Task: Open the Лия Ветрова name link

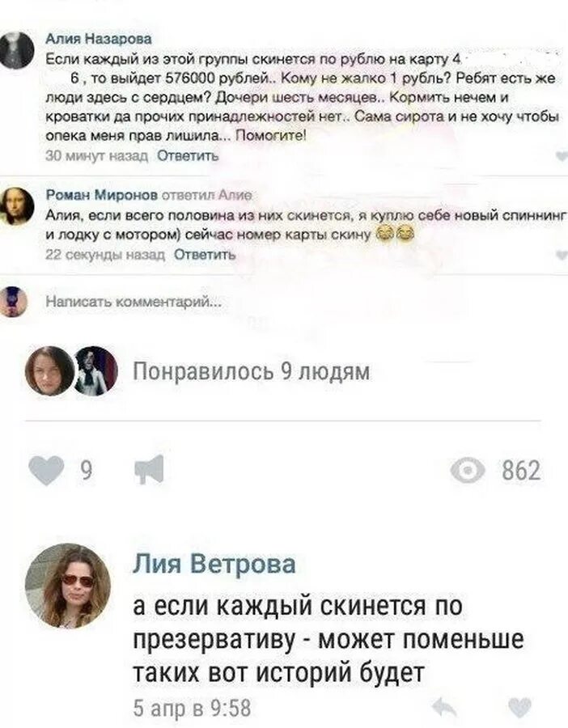Action: 214,564
